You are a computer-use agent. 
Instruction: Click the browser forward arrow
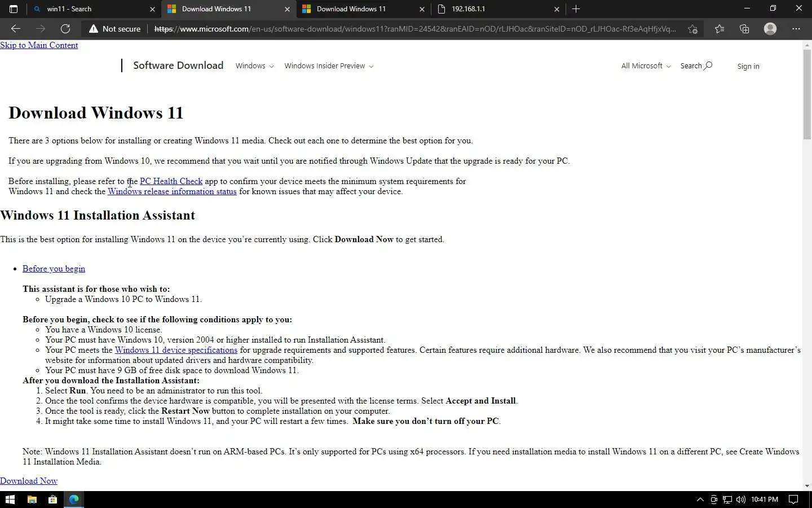41,29
